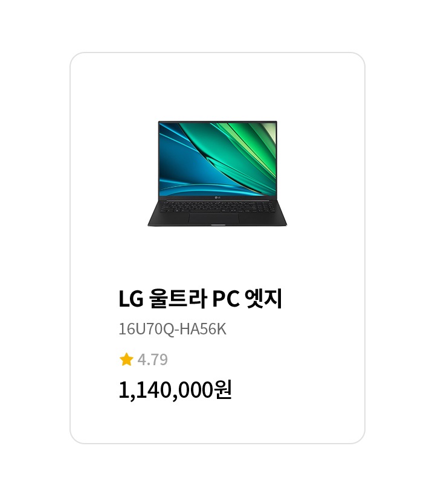Click the laptop's top screen bezel
The image size is (435, 504).
click(x=217, y=122)
